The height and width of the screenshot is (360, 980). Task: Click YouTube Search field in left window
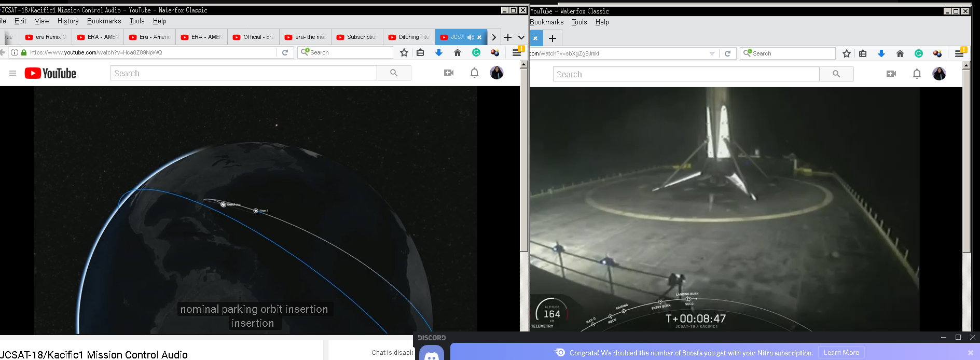click(244, 73)
